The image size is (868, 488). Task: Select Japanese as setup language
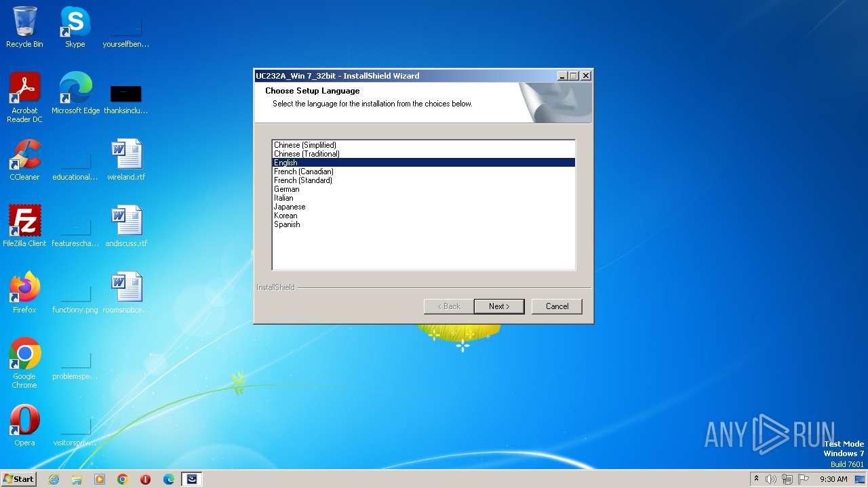424,207
